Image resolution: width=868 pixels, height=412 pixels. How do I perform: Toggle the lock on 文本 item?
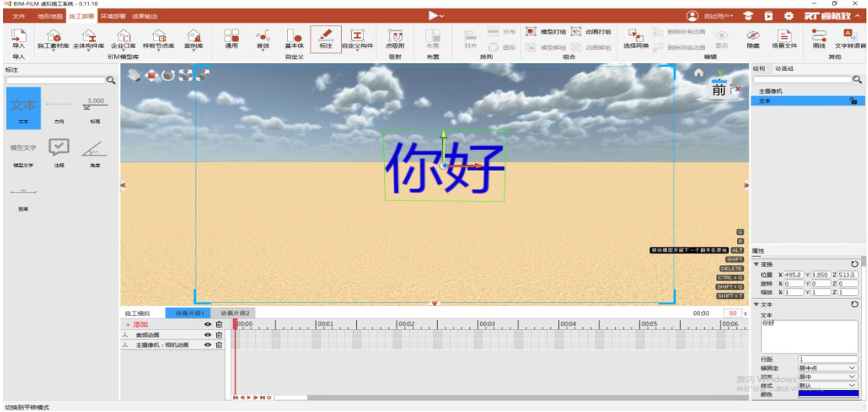[853, 101]
